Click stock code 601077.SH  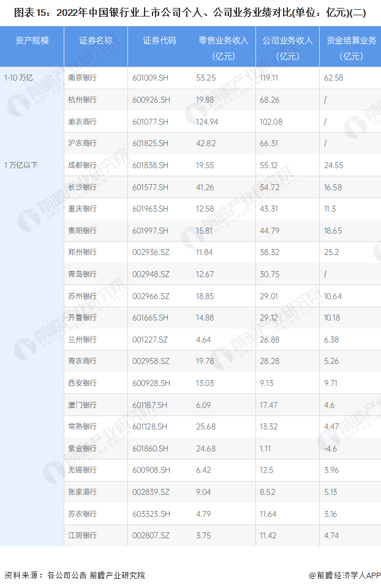[150, 122]
